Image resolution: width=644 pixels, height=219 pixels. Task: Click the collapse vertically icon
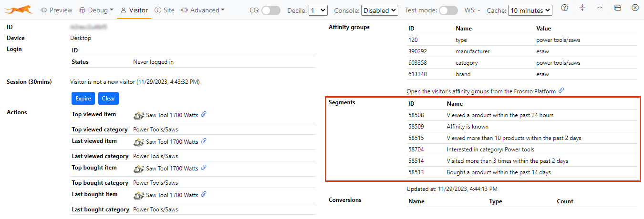point(582,8)
